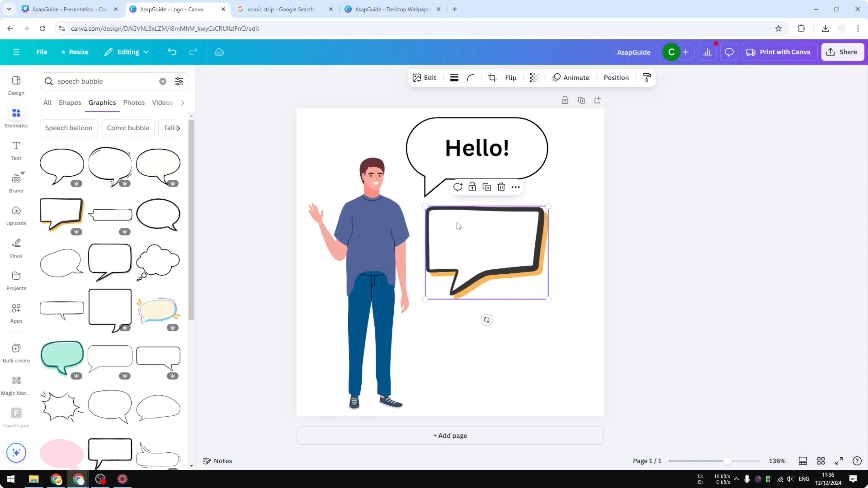Delete the selected speech bubble

point(501,187)
